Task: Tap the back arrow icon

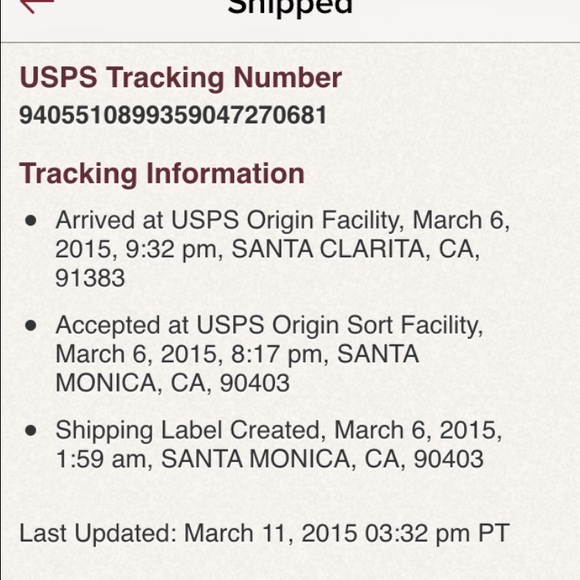Action: coord(37,5)
